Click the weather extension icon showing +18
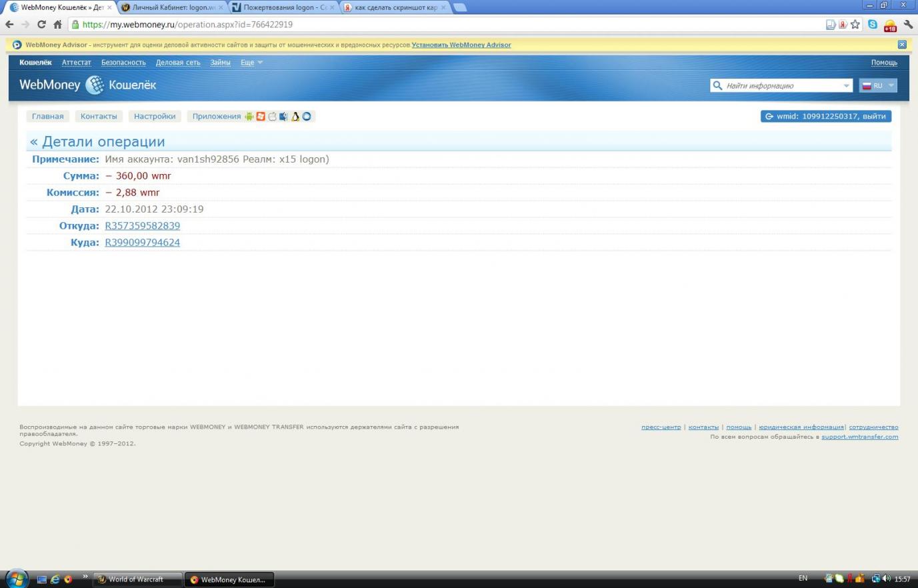The image size is (918, 588). pyautogui.click(x=890, y=26)
